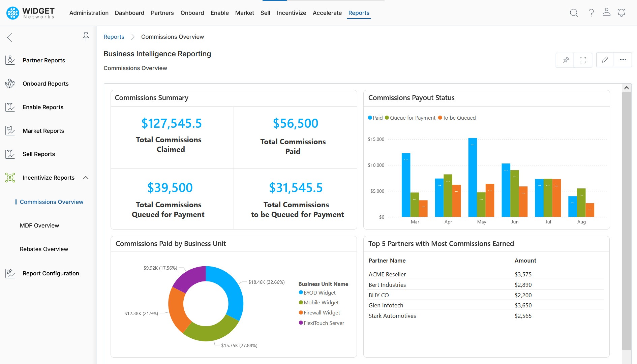Open the notifications bell icon
637x364 pixels.
click(x=621, y=13)
